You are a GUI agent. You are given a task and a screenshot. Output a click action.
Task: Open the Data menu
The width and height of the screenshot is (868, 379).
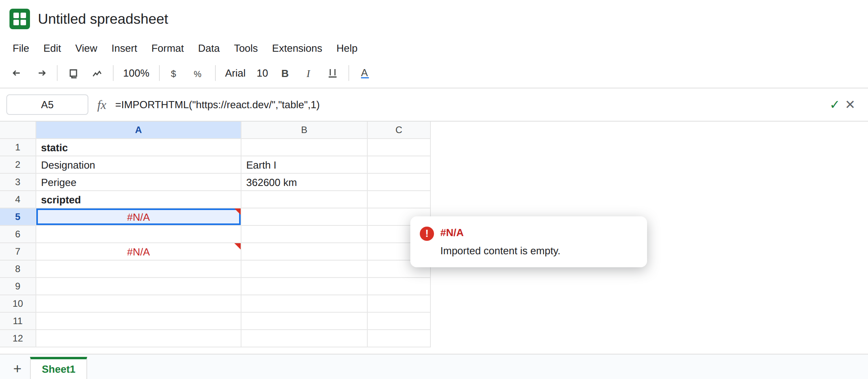209,48
